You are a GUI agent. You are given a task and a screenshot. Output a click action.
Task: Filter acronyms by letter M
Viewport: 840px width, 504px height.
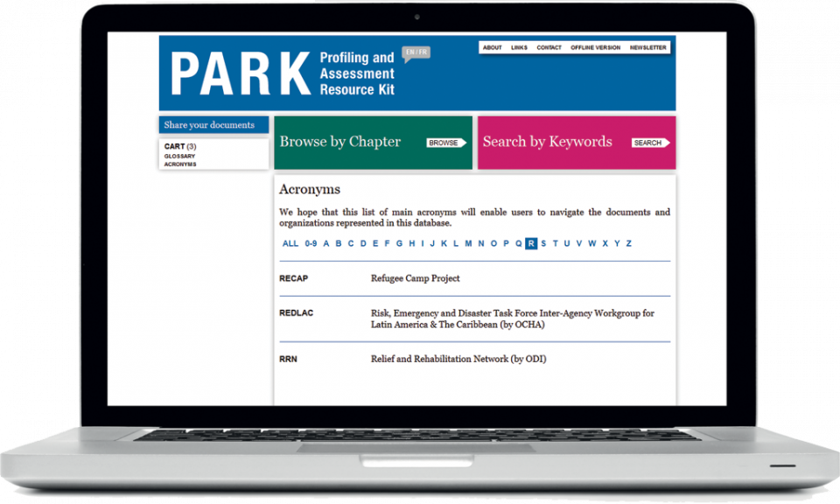(468, 244)
